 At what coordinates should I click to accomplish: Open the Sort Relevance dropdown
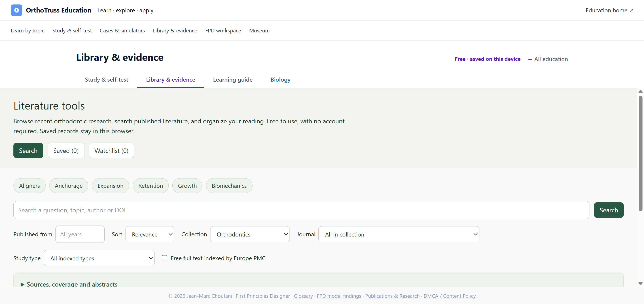(150, 234)
